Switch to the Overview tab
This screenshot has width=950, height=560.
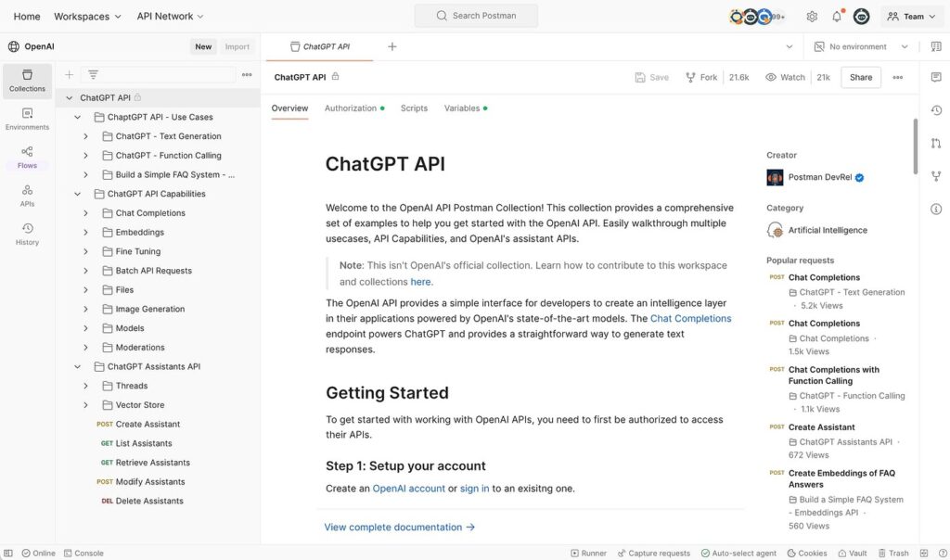click(289, 108)
